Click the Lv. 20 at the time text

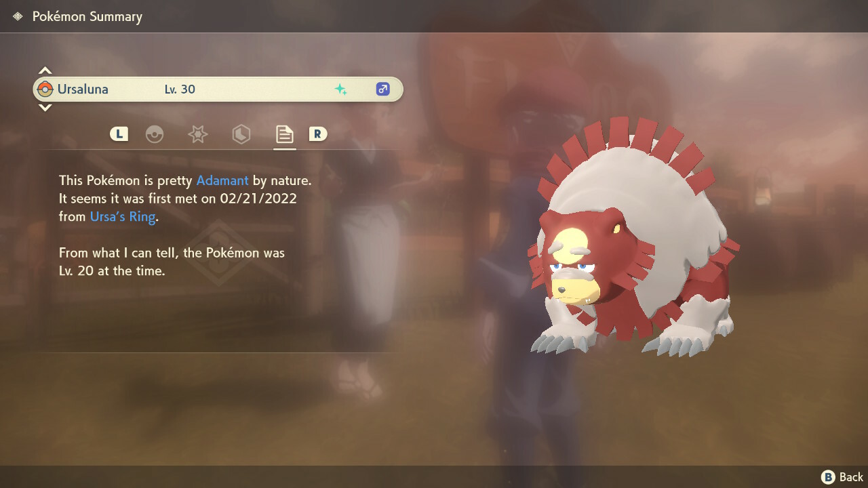112,270
